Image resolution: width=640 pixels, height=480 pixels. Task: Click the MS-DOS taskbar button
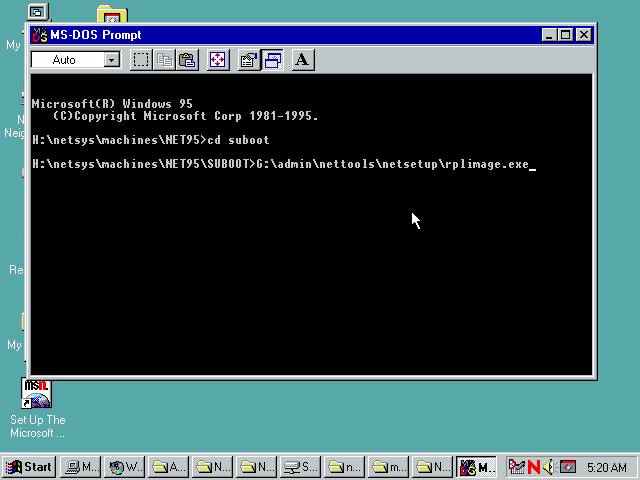pyautogui.click(x=476, y=467)
